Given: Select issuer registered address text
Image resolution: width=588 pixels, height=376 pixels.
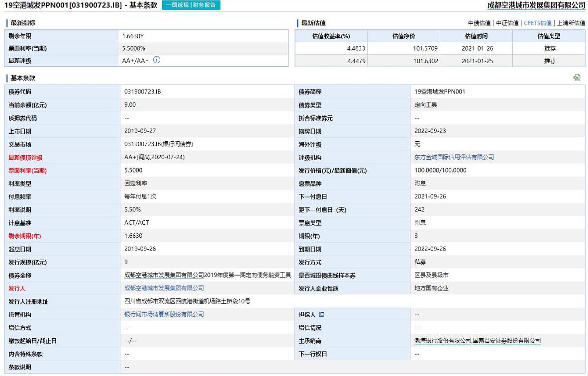Looking at the screenshot, I should click(188, 301).
